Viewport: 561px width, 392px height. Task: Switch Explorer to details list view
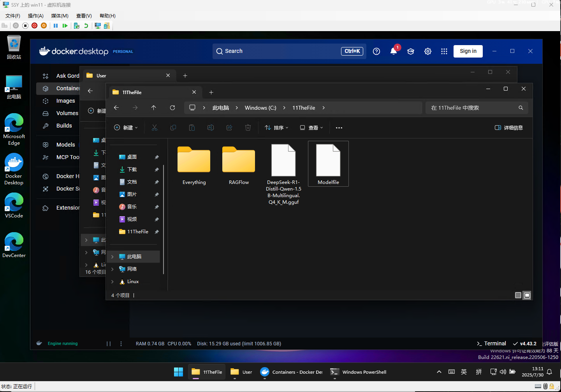pyautogui.click(x=518, y=295)
